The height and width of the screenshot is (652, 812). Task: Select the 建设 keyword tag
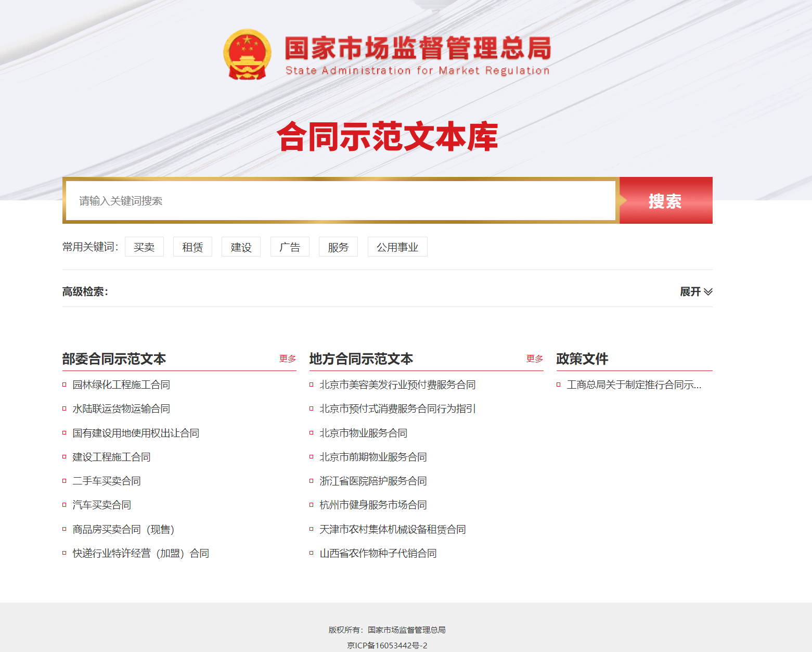pos(241,247)
